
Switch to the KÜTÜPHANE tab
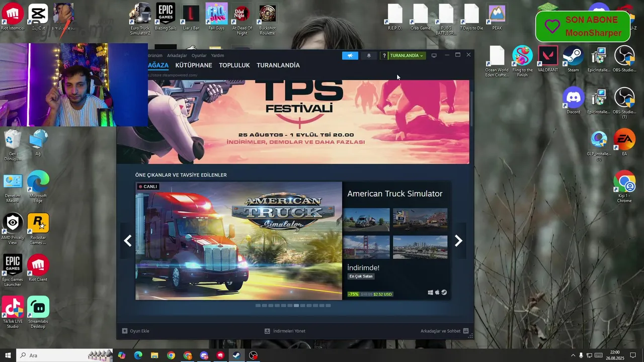194,65
